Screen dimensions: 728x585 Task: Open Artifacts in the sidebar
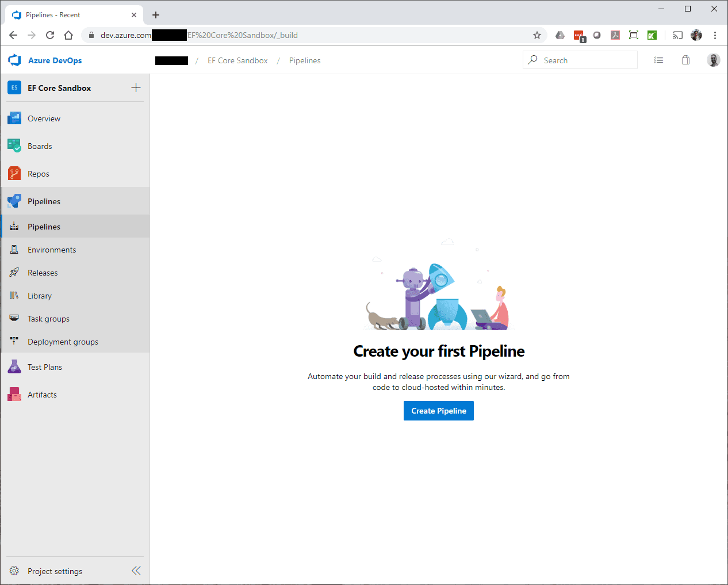42,395
